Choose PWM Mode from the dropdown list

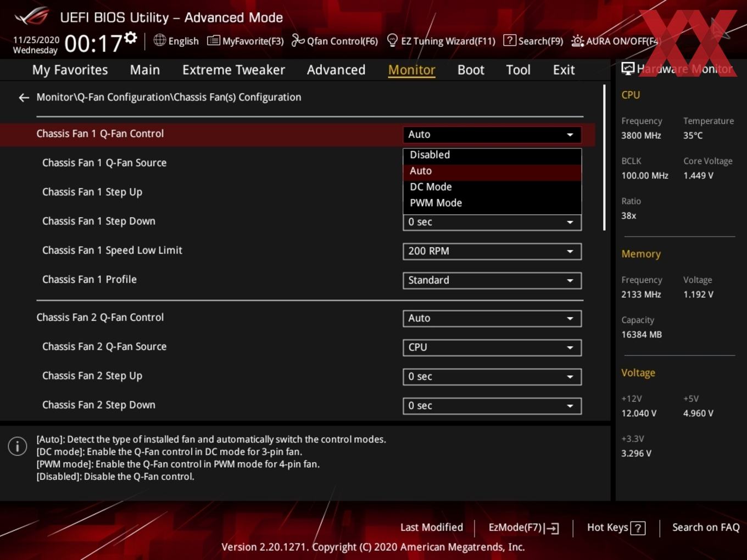(x=492, y=203)
